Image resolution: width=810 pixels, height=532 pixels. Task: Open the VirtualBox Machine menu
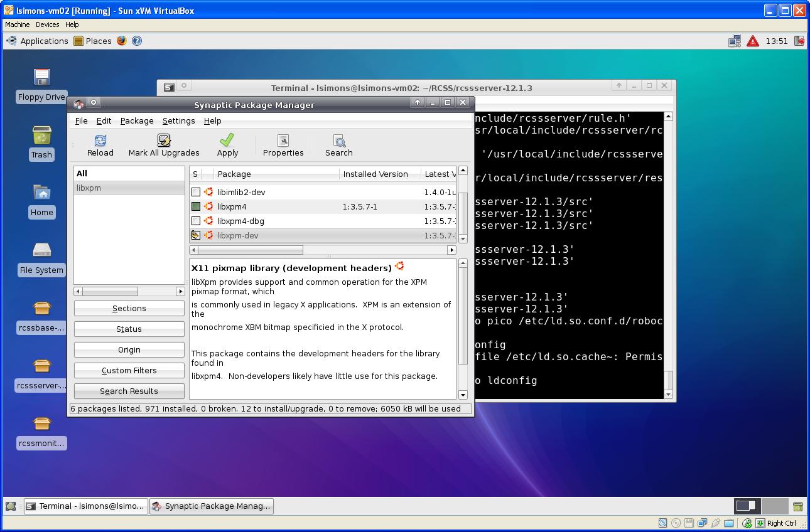17,24
